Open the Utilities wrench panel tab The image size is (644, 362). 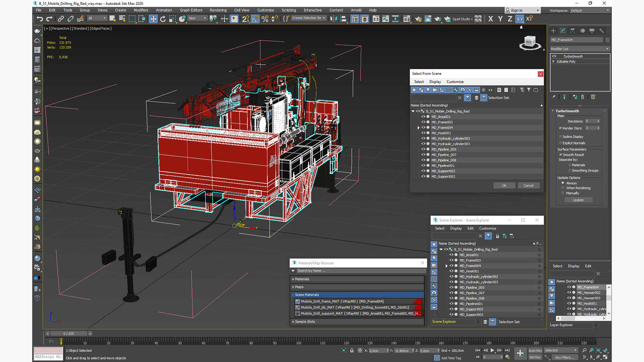601,31
